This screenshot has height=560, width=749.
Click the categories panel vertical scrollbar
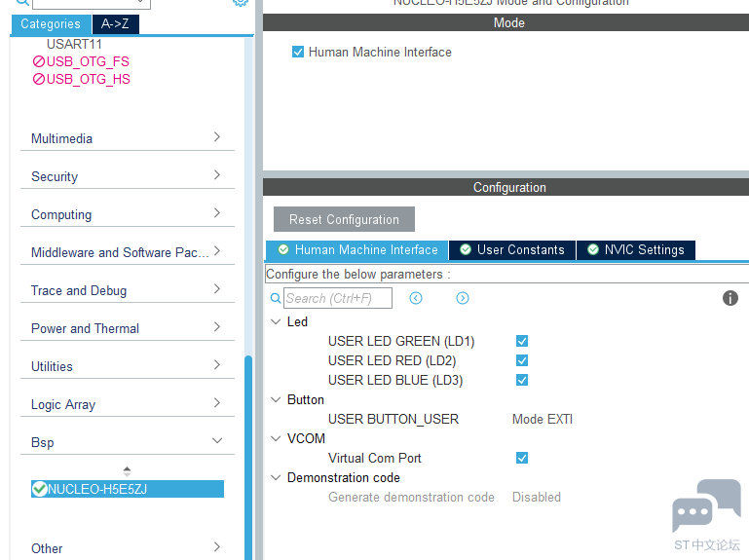[248, 457]
